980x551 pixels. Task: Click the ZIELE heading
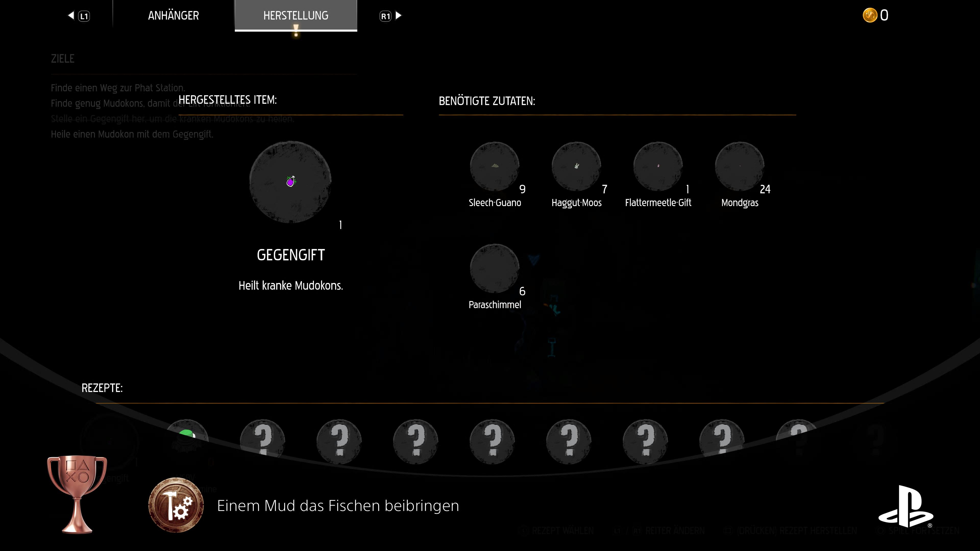pyautogui.click(x=63, y=59)
